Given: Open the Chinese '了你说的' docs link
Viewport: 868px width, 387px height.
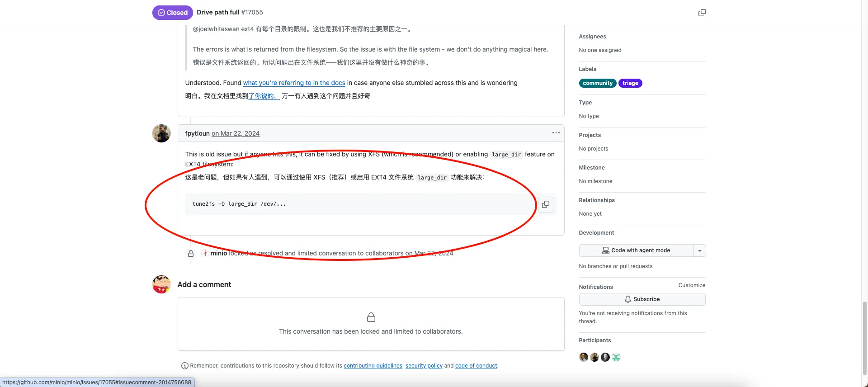Looking at the screenshot, I should [264, 96].
